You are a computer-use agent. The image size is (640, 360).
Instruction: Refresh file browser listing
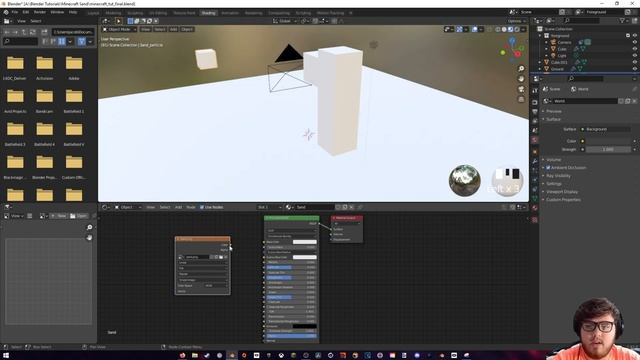tap(33, 32)
